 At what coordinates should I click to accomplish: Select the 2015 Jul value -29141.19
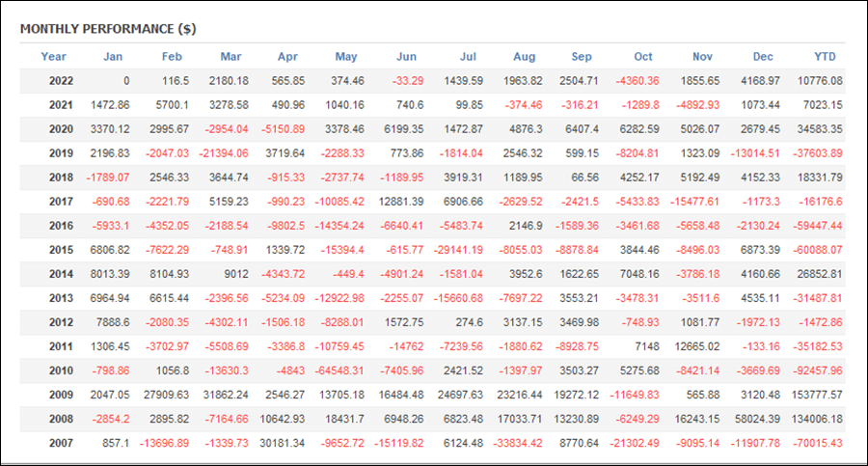458,250
